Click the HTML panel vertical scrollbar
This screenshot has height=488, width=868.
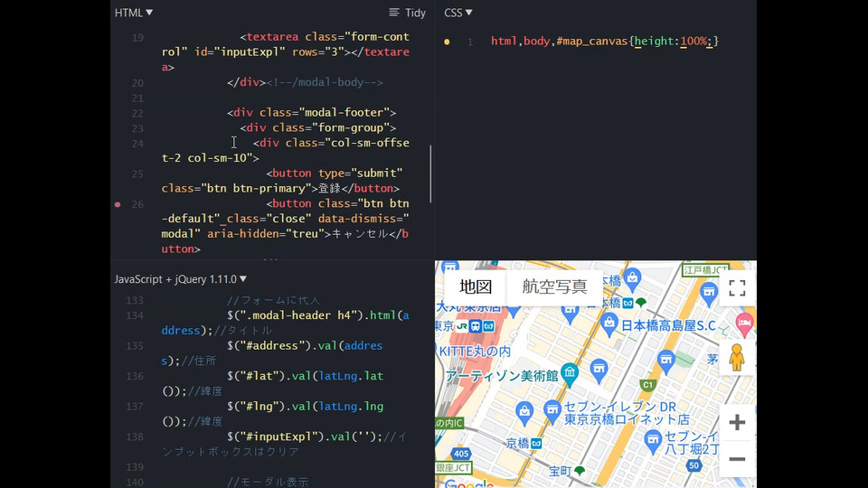430,174
